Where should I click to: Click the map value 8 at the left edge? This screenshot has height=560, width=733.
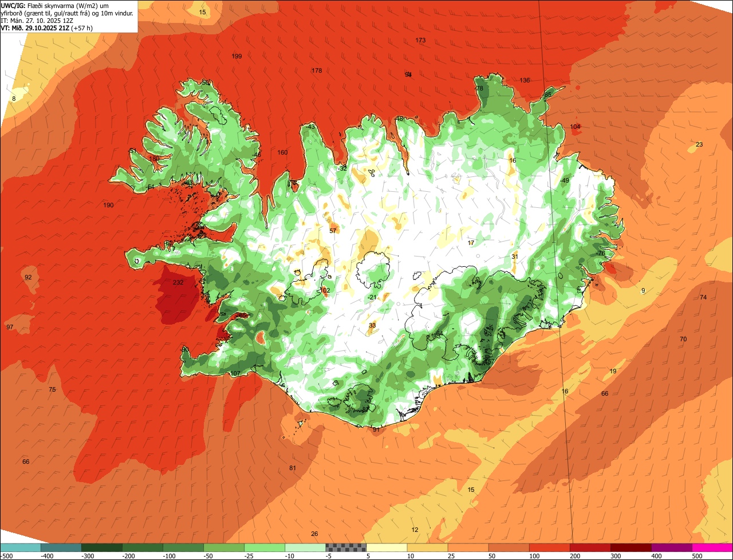click(14, 98)
